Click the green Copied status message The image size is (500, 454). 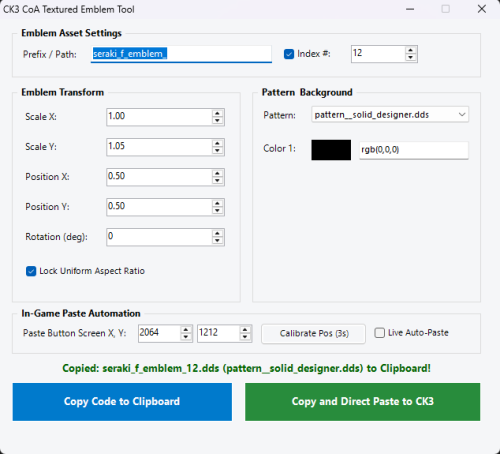pos(246,368)
